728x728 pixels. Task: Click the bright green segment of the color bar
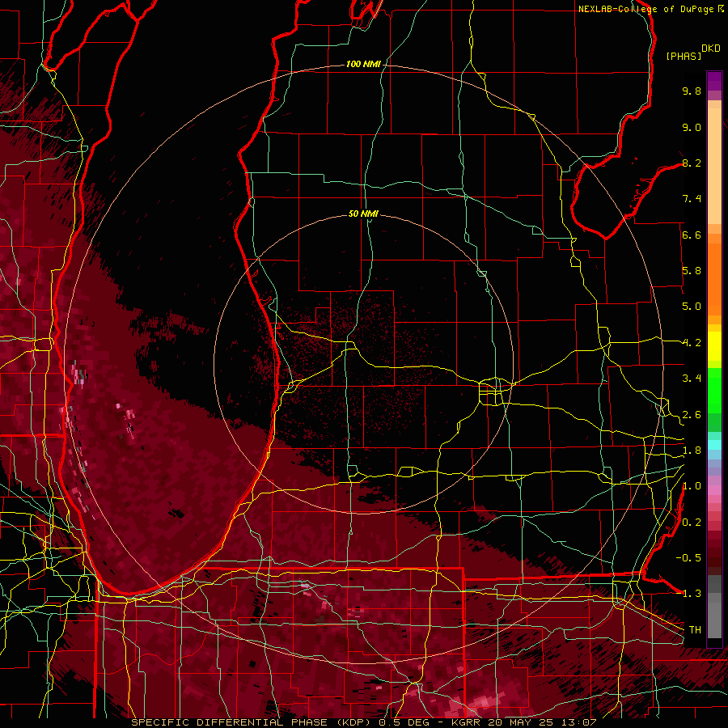click(x=714, y=391)
